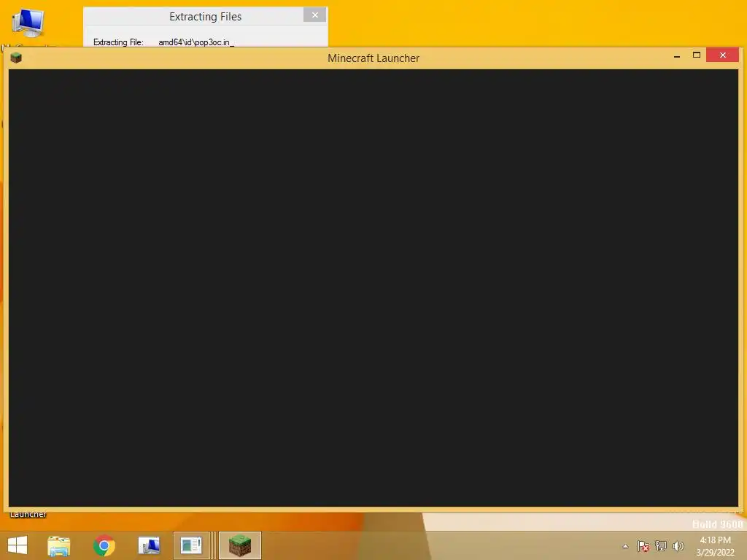Click the Minecraft Launcher title text

click(x=373, y=58)
